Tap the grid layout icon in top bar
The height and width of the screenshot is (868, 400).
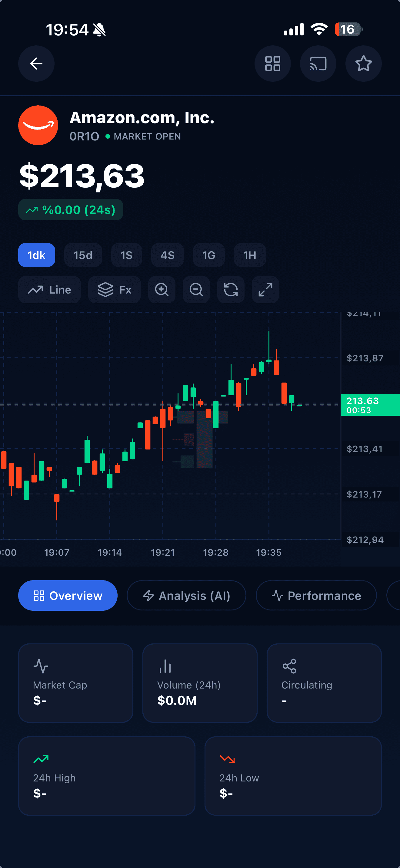click(x=272, y=64)
